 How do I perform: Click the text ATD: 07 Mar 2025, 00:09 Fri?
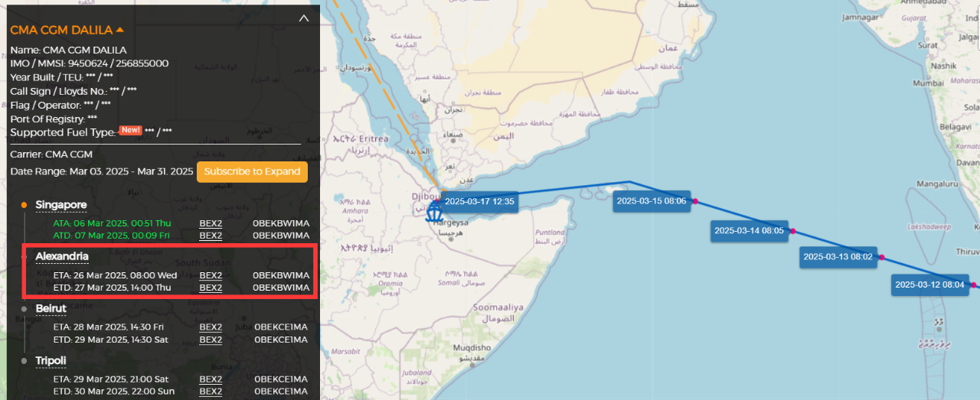111,236
